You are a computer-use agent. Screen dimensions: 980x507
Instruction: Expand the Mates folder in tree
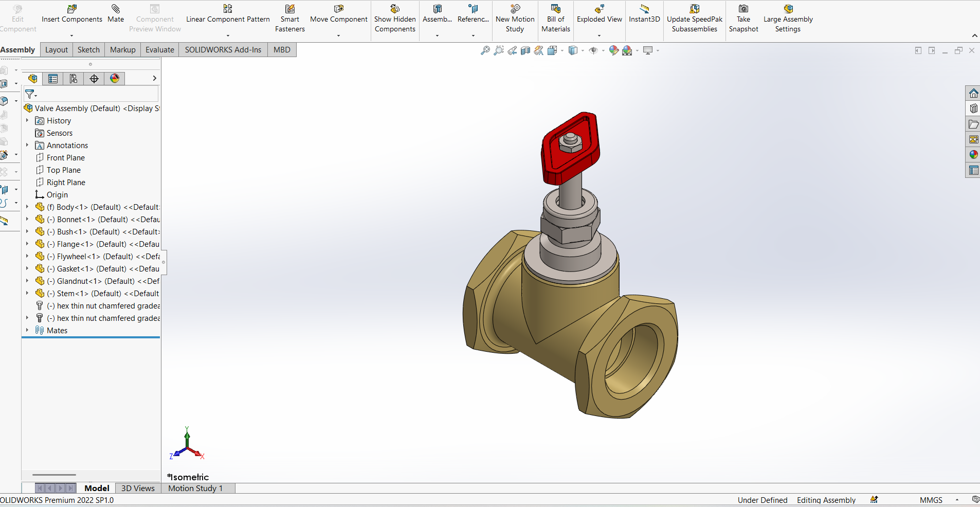point(27,331)
